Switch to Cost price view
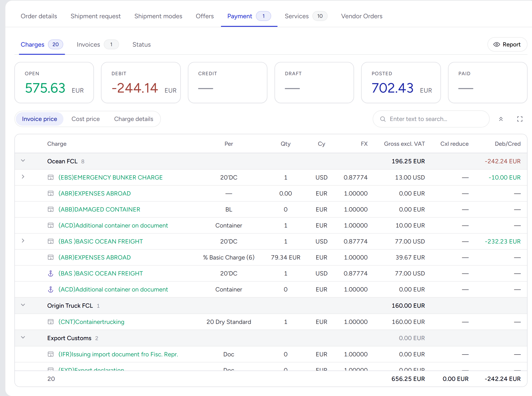This screenshot has width=532, height=396. 86,119
